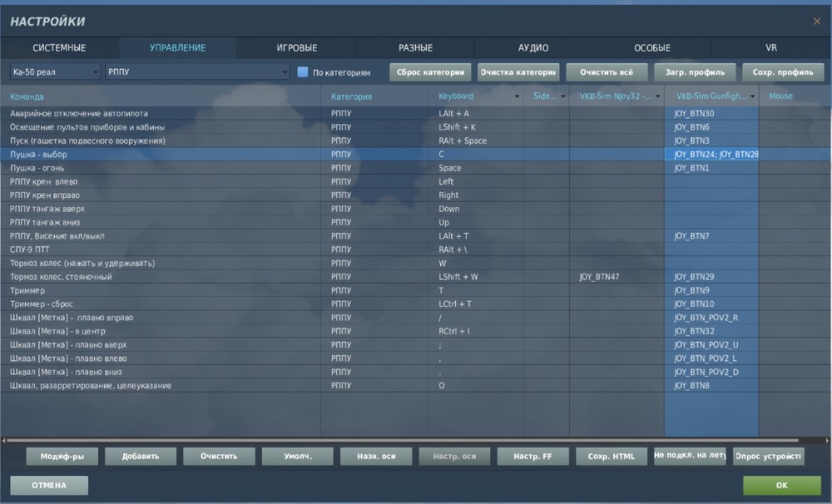The image size is (832, 504).
Task: Click the Сброс категории button
Action: coord(430,72)
